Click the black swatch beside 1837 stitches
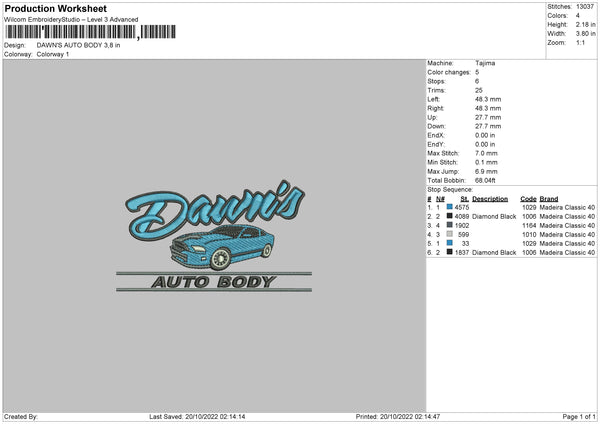 point(450,252)
